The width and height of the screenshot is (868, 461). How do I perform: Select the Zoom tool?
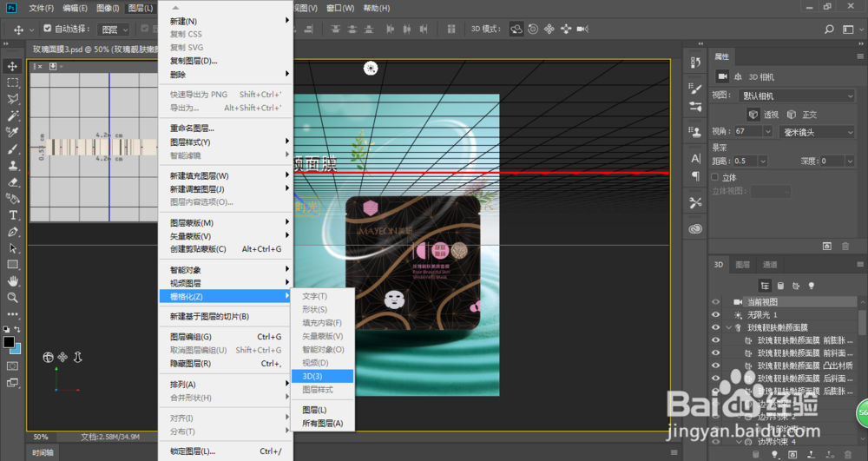coord(12,297)
